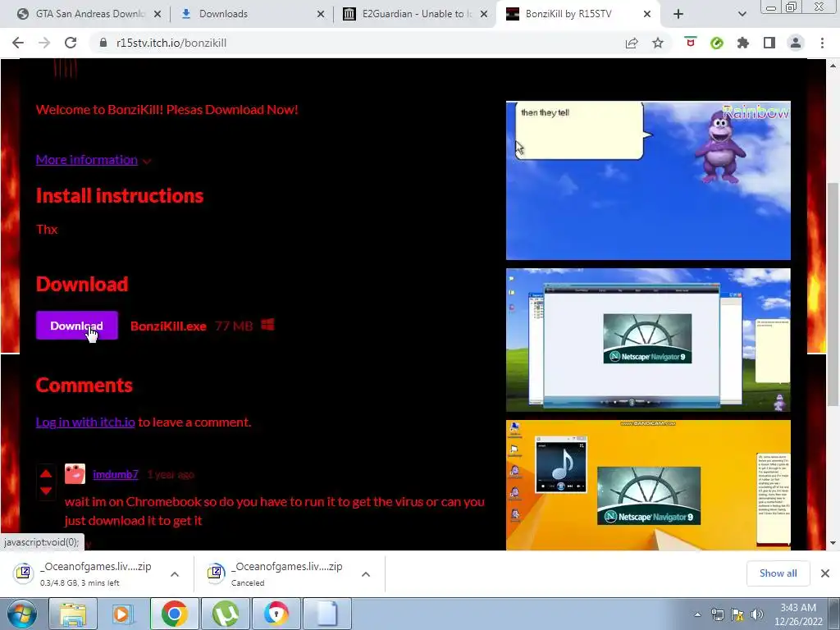Open the Action Center flag icon
The width and height of the screenshot is (840, 630).
(x=737, y=614)
